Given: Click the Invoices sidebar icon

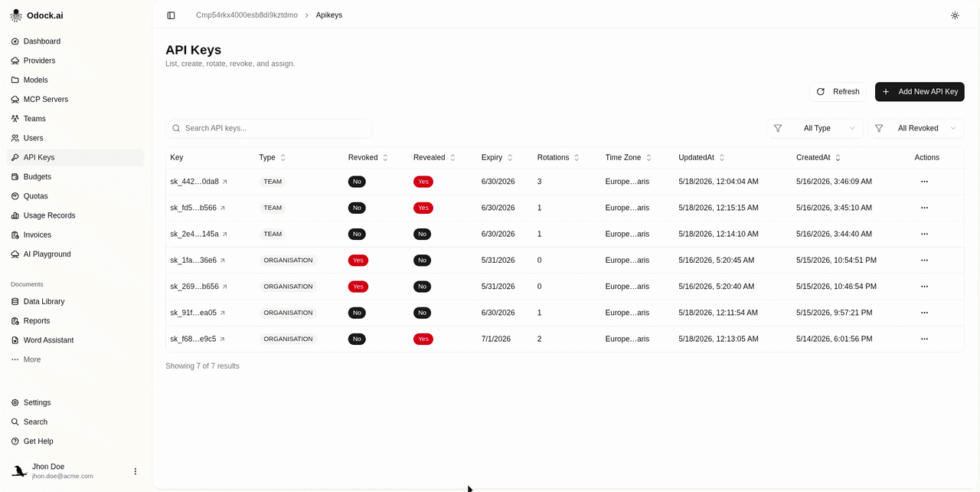Looking at the screenshot, I should tap(15, 235).
